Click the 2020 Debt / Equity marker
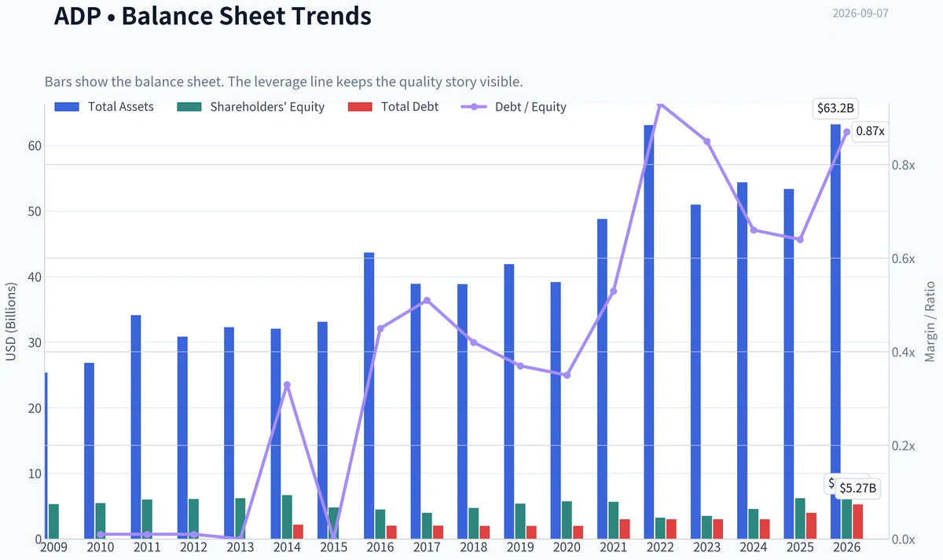 tap(567, 375)
